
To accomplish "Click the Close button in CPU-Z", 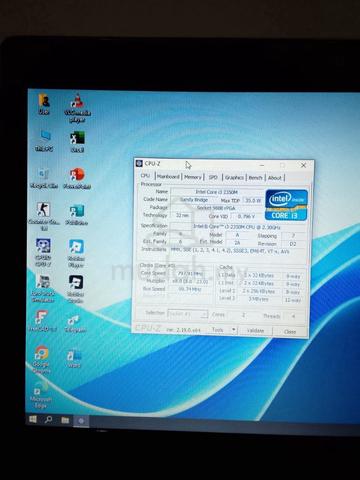I will [x=290, y=331].
